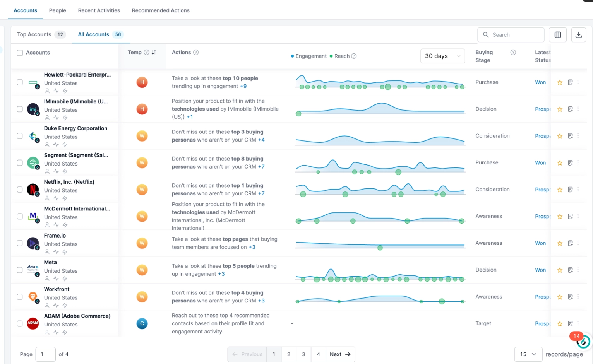Click the Next page button
The width and height of the screenshot is (593, 364).
click(340, 354)
